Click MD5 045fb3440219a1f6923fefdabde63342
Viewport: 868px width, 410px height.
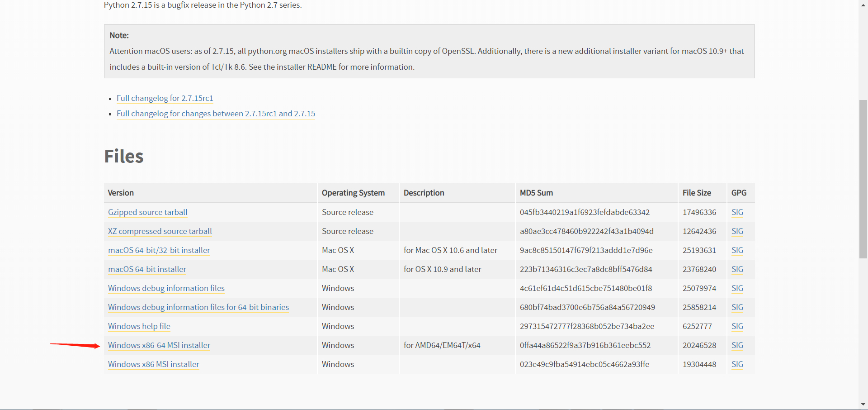(585, 212)
